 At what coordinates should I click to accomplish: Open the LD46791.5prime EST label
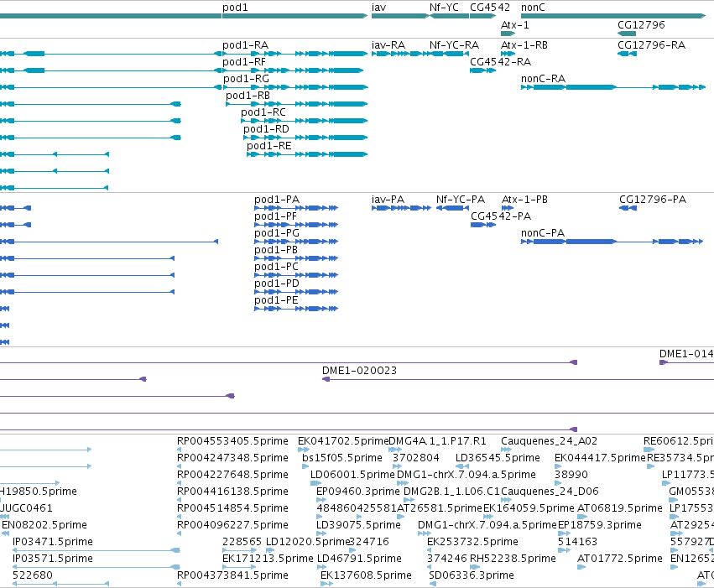(359, 559)
